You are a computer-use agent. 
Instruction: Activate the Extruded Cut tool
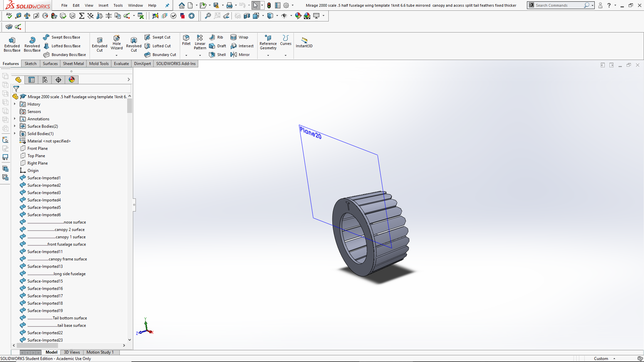[100, 44]
